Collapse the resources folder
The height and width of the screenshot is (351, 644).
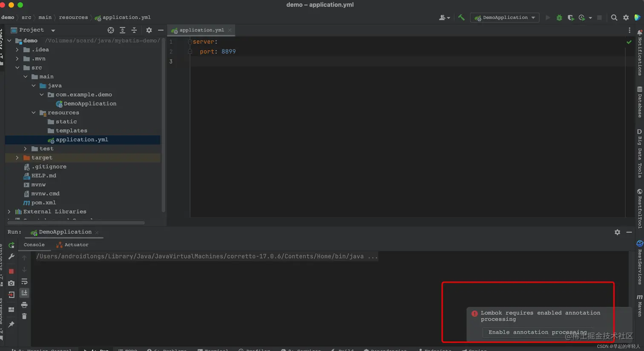click(34, 113)
